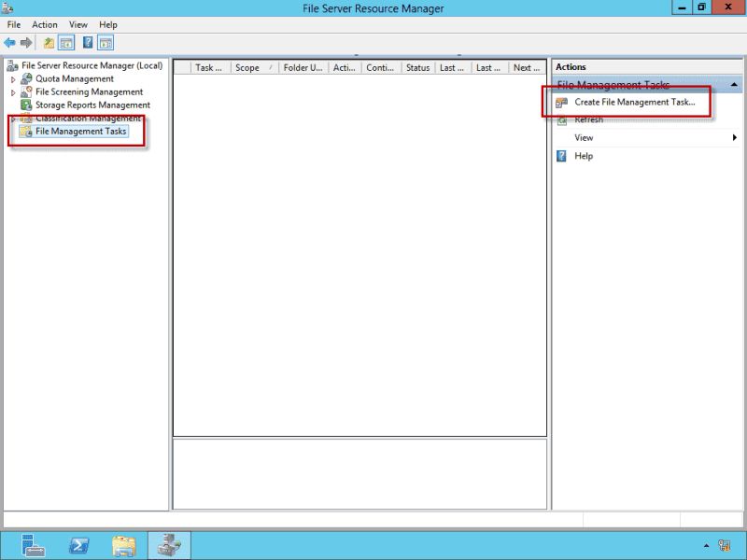This screenshot has height=560, width=747.
Task: Click Refresh in the Actions pane
Action: (x=589, y=119)
